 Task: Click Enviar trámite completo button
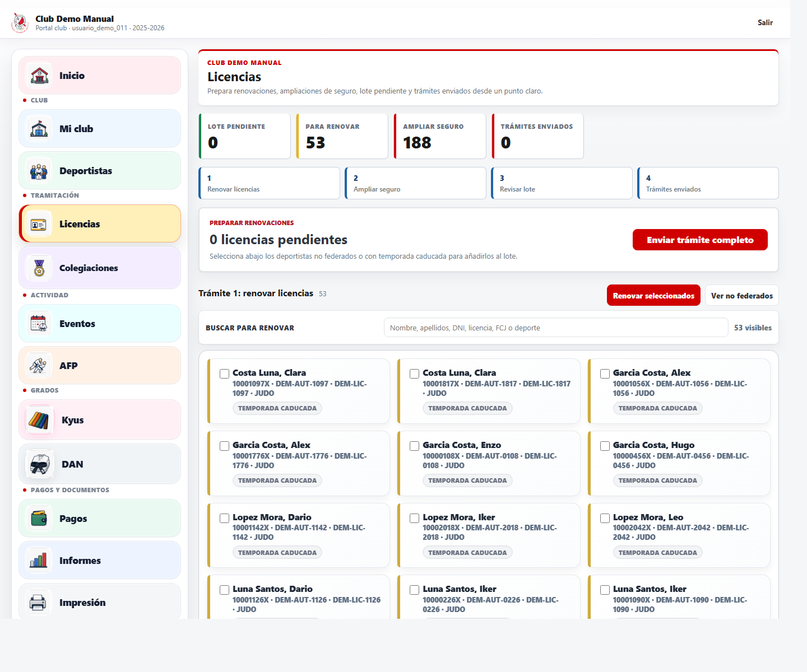click(700, 240)
